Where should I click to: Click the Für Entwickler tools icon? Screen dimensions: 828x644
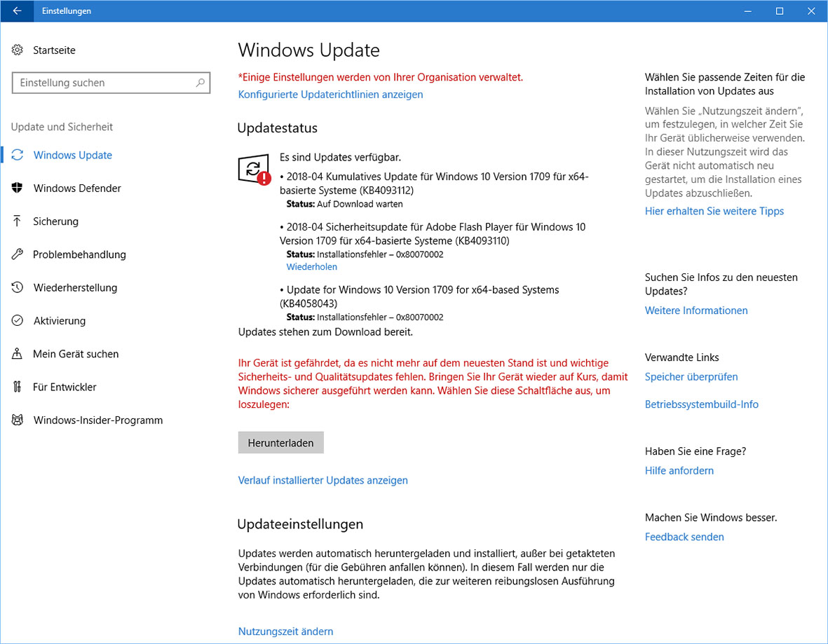tap(18, 387)
